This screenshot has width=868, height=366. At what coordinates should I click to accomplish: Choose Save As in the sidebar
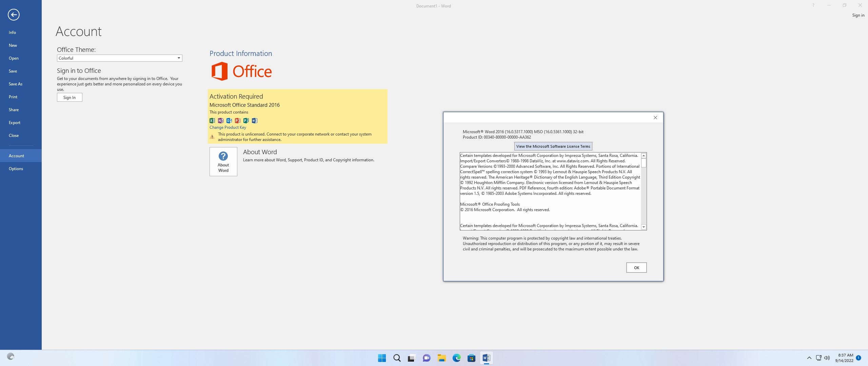21,84
